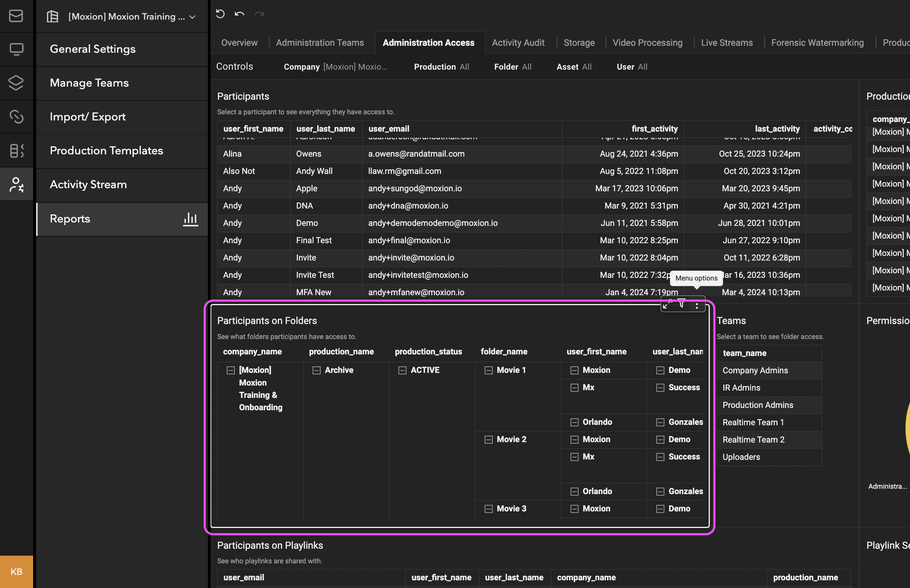This screenshot has width=910, height=588.
Task: Click the monitor icon in the left sidebar
Action: (x=16, y=49)
